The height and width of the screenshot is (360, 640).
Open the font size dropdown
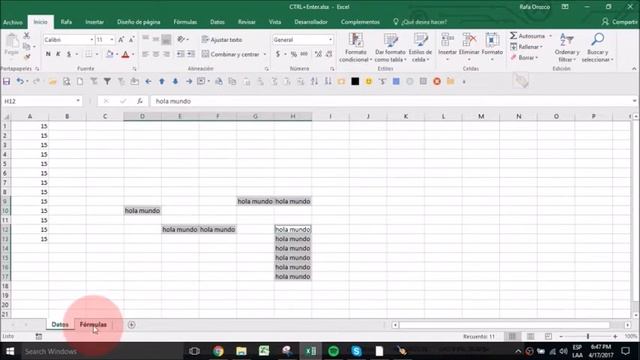(x=112, y=40)
